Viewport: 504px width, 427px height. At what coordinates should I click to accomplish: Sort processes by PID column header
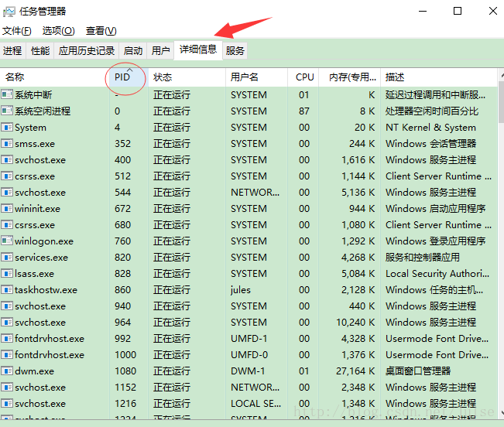pos(122,77)
